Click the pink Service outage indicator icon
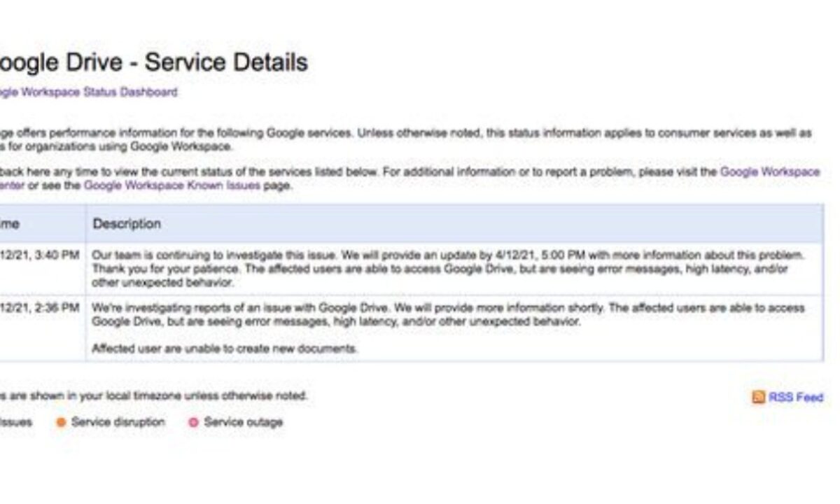Screen dimensions: 840x504 click(x=193, y=422)
